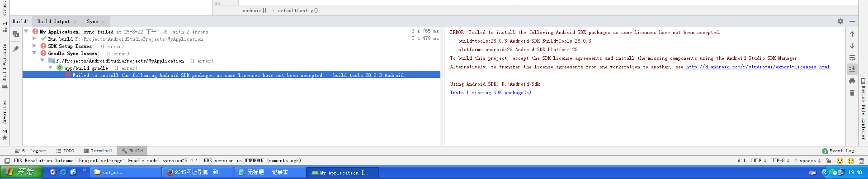The image size is (868, 179).
Task: Toggle soft-wrap in the build output
Action: [x=852, y=58]
